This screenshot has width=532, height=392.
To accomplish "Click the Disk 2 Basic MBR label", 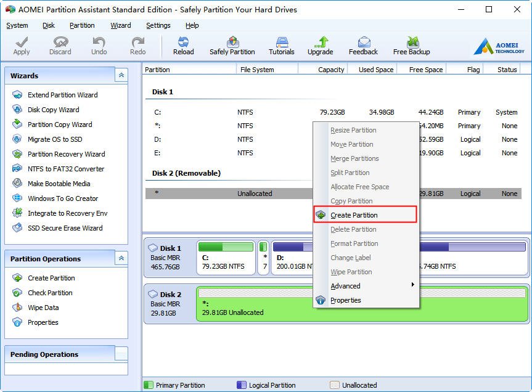I will 166,303.
